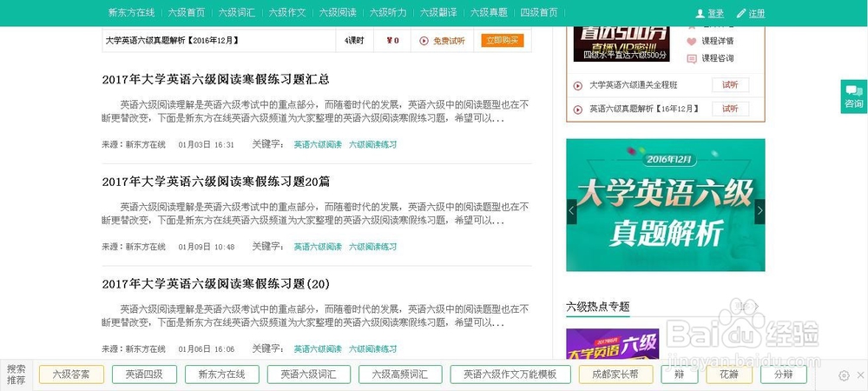
Task: Open article 2017年大学英语六级阅读寒假练习题(20)
Action: pos(216,284)
